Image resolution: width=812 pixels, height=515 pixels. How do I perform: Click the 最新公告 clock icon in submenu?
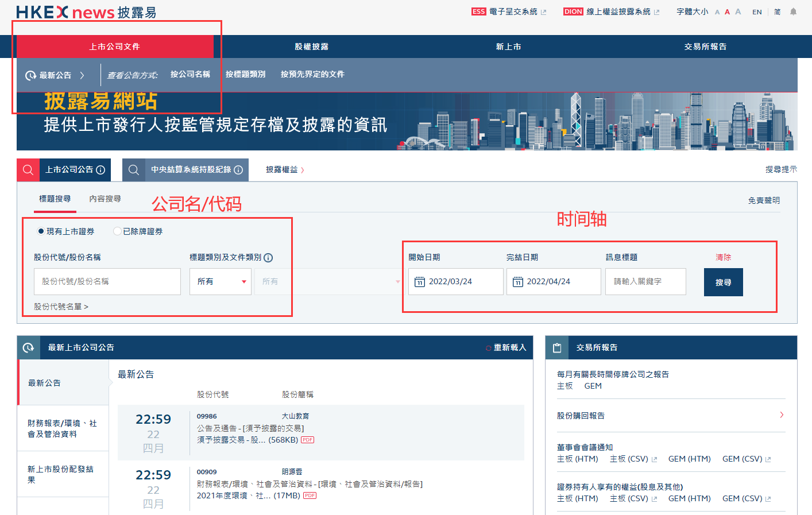tap(30, 75)
